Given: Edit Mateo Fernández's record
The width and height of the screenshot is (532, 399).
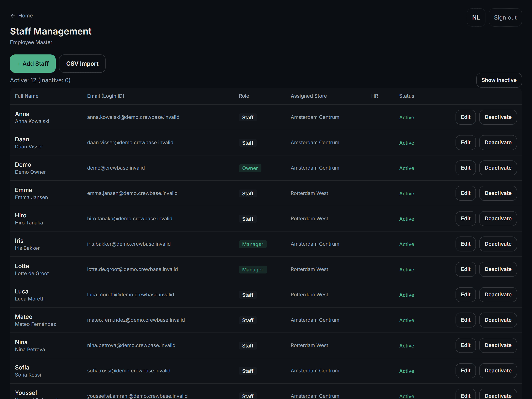Looking at the screenshot, I should [465, 320].
